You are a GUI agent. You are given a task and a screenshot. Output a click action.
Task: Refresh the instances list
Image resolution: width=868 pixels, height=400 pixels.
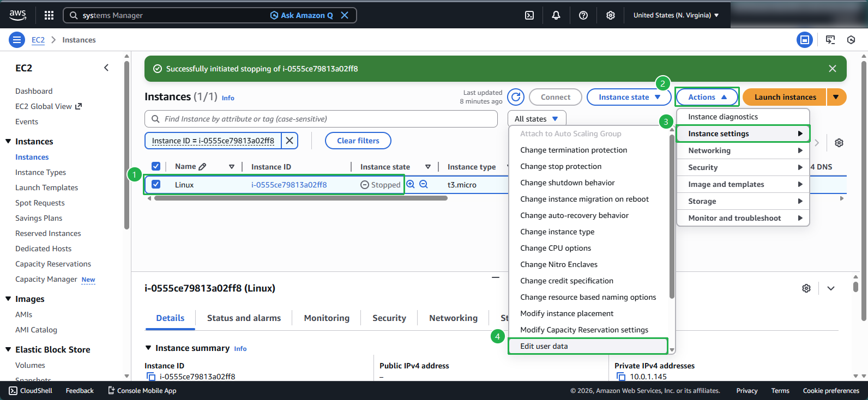pyautogui.click(x=516, y=97)
